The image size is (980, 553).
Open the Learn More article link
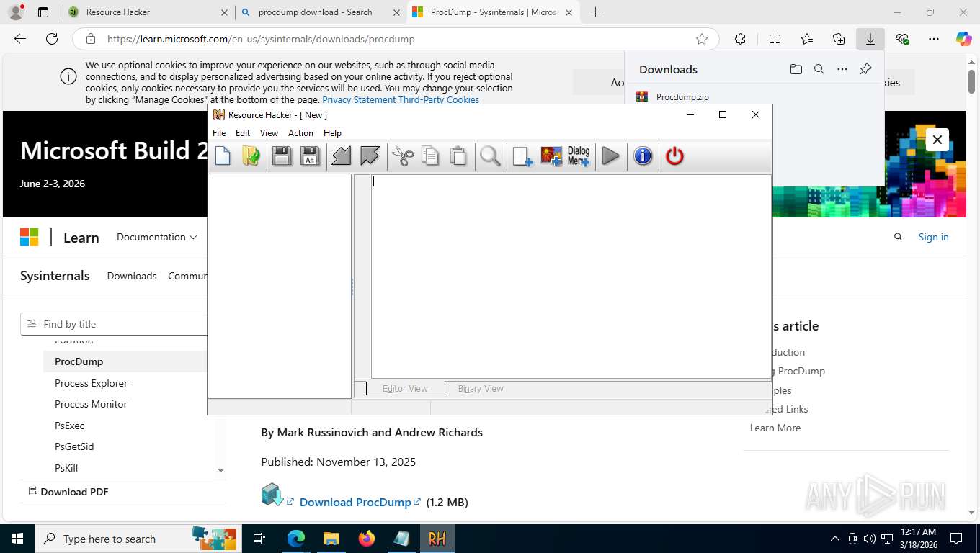coord(775,428)
